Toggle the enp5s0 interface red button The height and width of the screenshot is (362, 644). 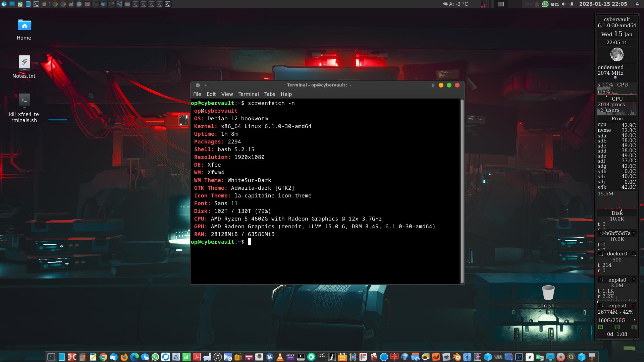click(x=634, y=305)
